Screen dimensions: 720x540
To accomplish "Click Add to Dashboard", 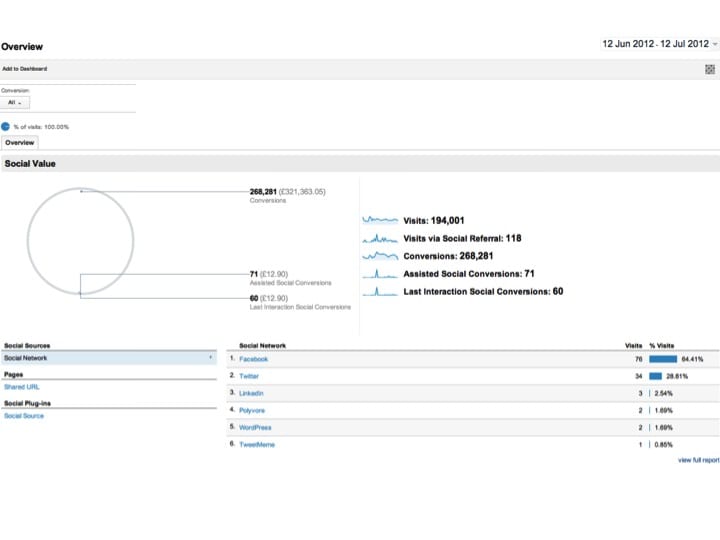I will 24,69.
